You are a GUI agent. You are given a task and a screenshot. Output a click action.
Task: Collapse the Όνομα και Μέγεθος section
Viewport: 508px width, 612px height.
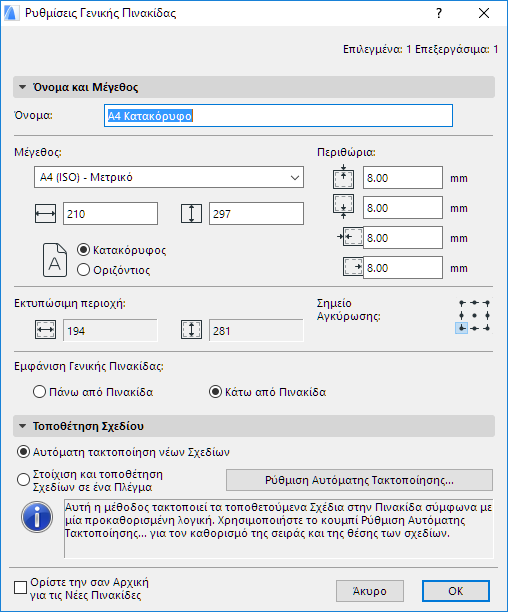pyautogui.click(x=23, y=87)
